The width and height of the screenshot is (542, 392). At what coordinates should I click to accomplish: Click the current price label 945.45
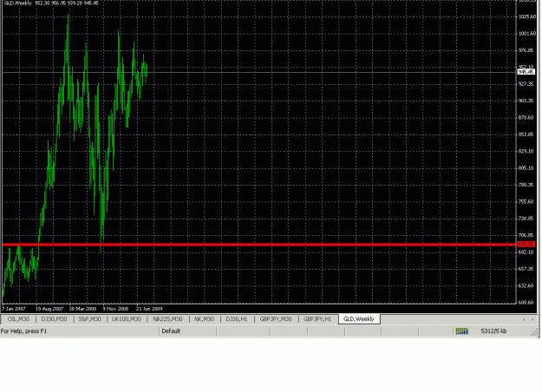click(x=526, y=72)
